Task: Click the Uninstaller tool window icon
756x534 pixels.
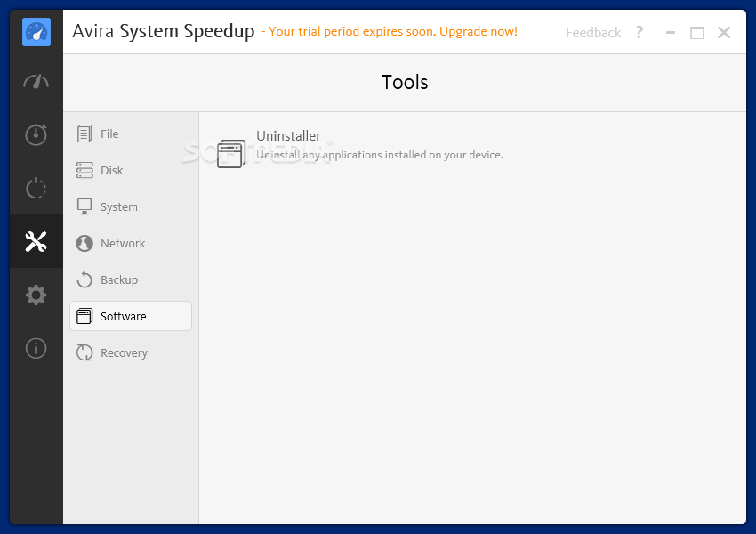Action: pyautogui.click(x=231, y=153)
